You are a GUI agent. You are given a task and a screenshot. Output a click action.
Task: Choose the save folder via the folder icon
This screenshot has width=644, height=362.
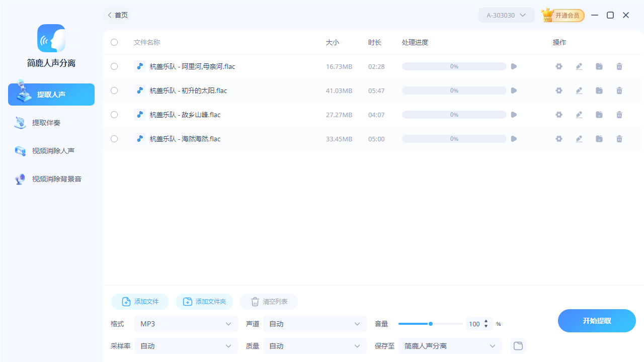518,346
